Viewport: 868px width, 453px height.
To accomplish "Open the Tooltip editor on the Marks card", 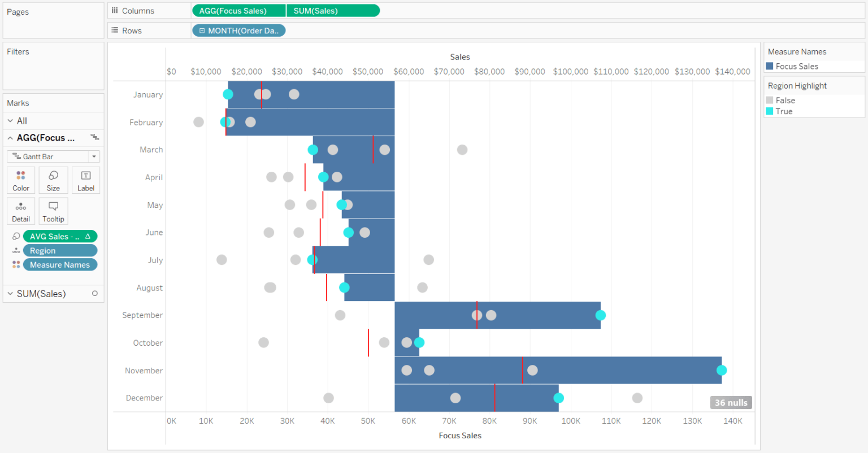I will 53,211.
